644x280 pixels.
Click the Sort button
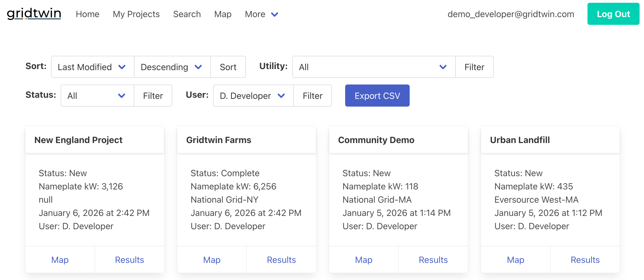point(228,67)
